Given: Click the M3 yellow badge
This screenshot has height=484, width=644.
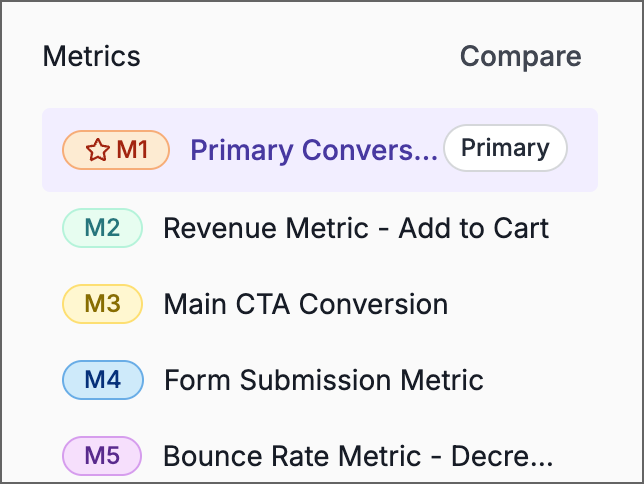Looking at the screenshot, I should tap(102, 304).
